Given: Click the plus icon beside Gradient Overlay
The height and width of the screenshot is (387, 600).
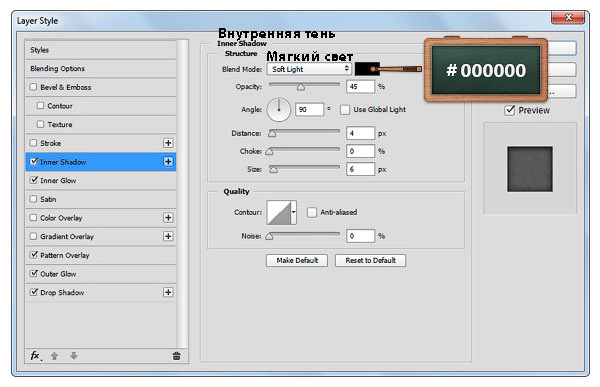Looking at the screenshot, I should [168, 237].
